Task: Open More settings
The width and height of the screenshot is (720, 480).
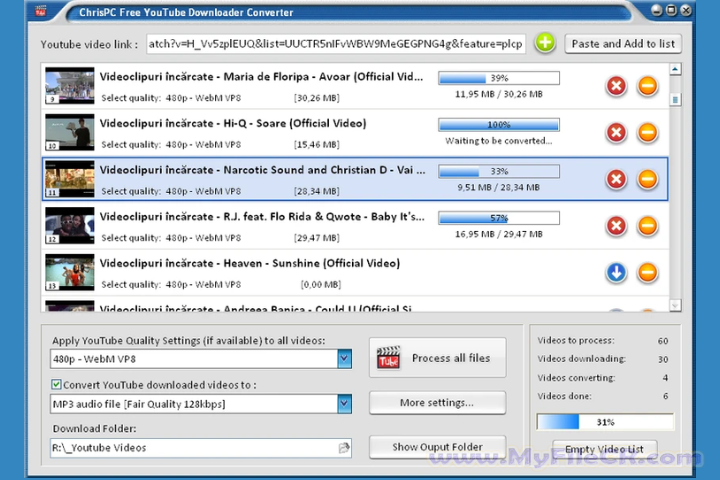Action: (x=438, y=403)
